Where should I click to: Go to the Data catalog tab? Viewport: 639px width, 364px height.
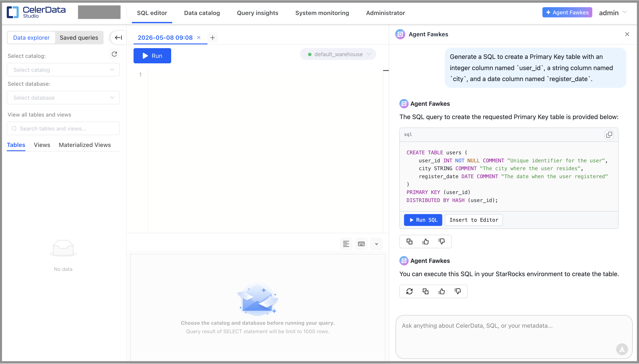[x=202, y=13]
